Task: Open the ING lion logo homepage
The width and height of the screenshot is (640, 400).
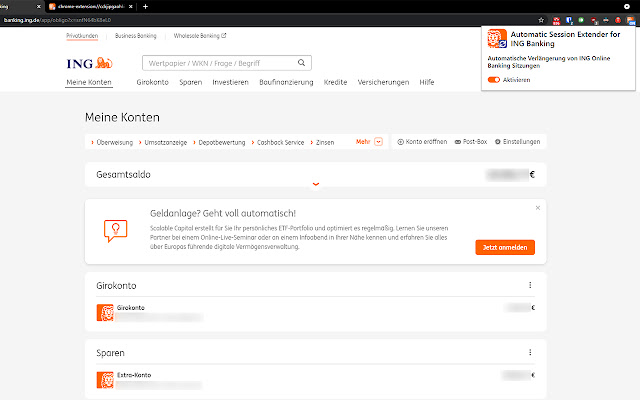Action: click(89, 63)
